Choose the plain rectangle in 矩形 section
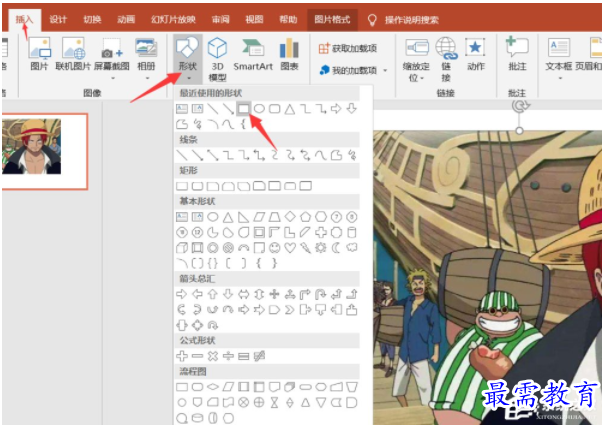The height and width of the screenshot is (426, 606). click(x=182, y=186)
